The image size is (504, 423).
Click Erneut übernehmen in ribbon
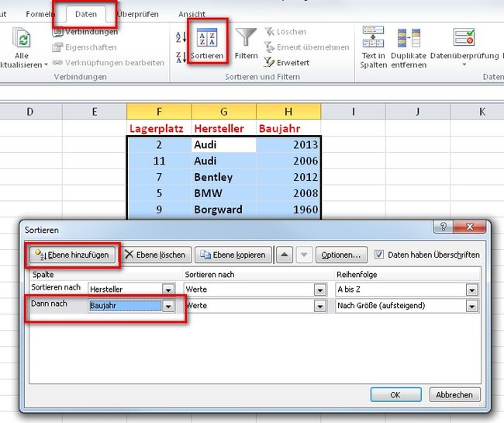(x=306, y=47)
